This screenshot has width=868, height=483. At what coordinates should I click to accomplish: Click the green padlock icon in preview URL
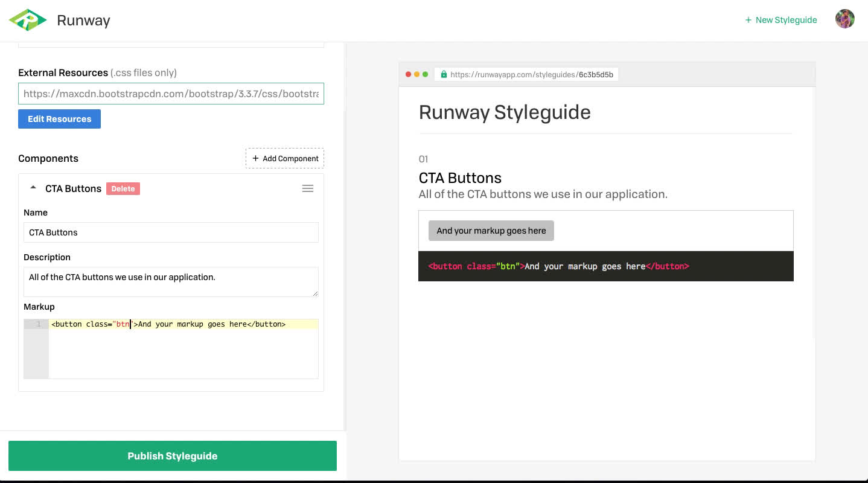click(x=444, y=75)
